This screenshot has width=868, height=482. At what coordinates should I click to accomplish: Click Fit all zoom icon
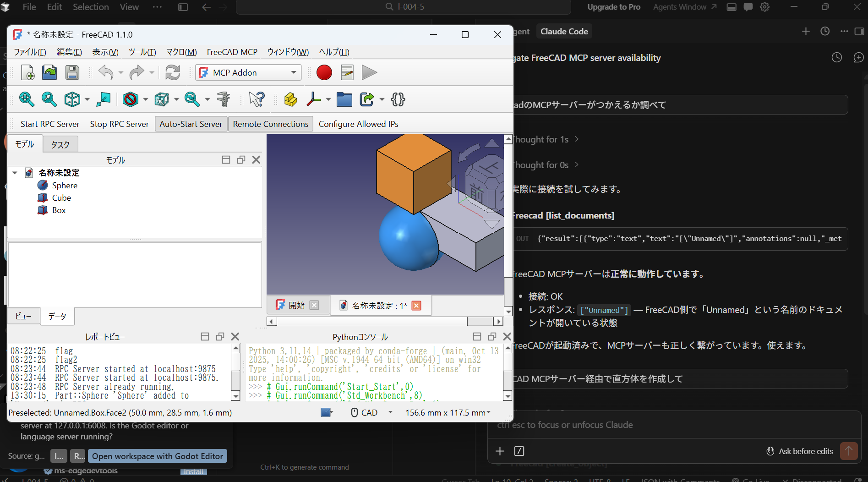(27, 99)
